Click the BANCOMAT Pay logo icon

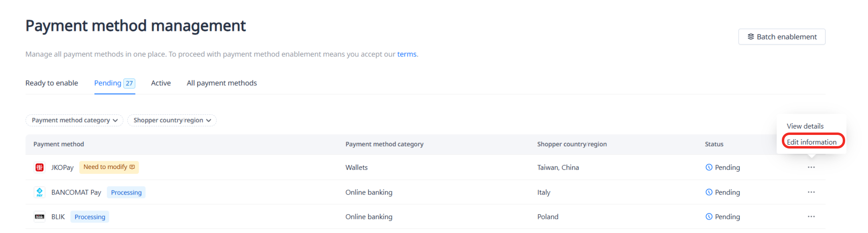coord(39,192)
